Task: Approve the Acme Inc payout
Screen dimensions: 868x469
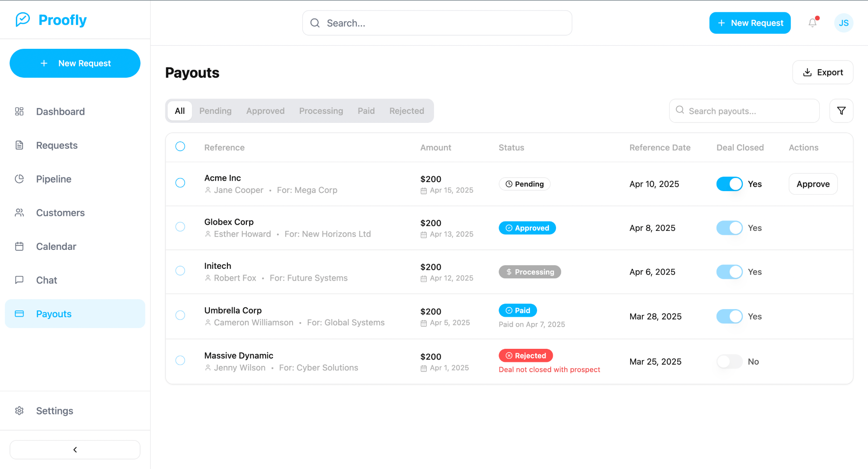Action: point(812,184)
